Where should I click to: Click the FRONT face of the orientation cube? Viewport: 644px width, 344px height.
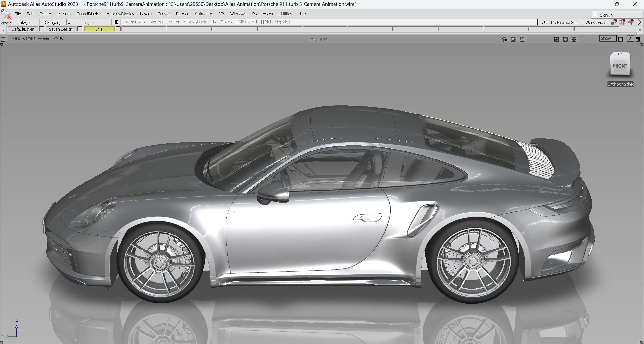click(x=620, y=66)
